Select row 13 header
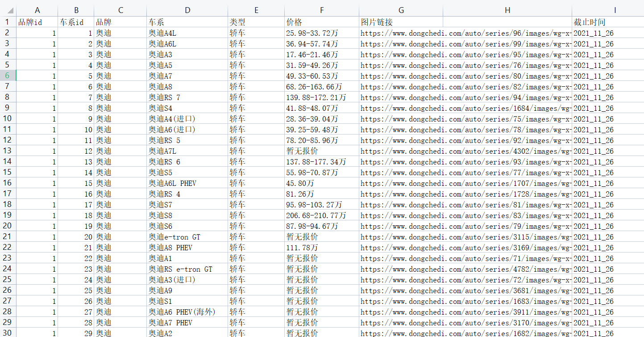Screen dimensions: 644x337 8,151
